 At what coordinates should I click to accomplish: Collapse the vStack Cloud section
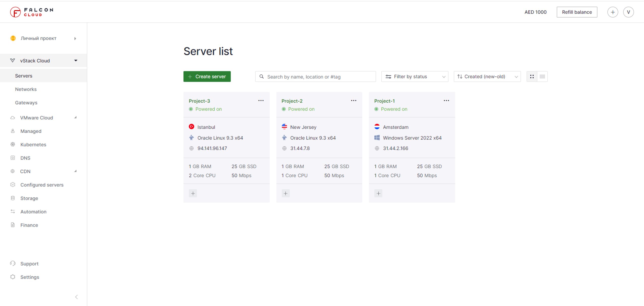pyautogui.click(x=43, y=60)
